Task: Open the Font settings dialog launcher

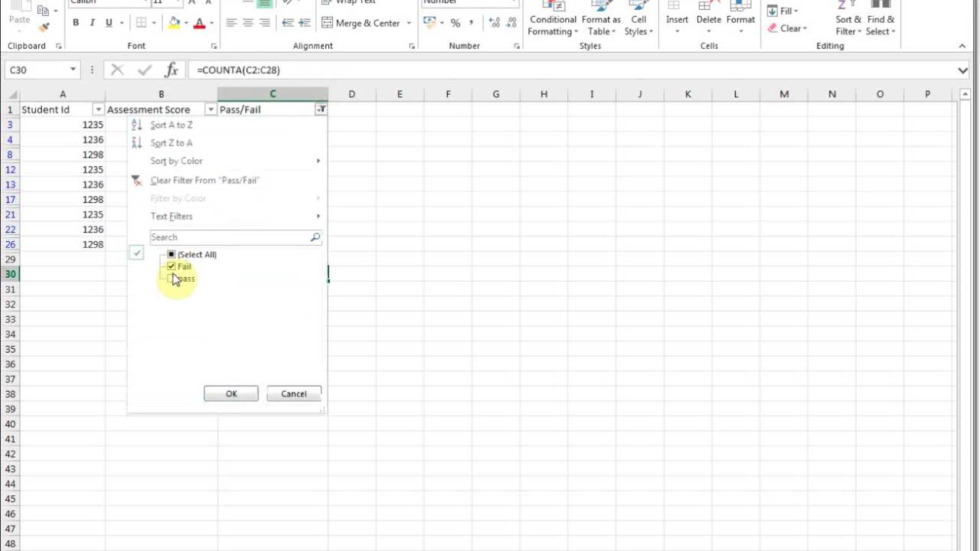Action: point(214,46)
